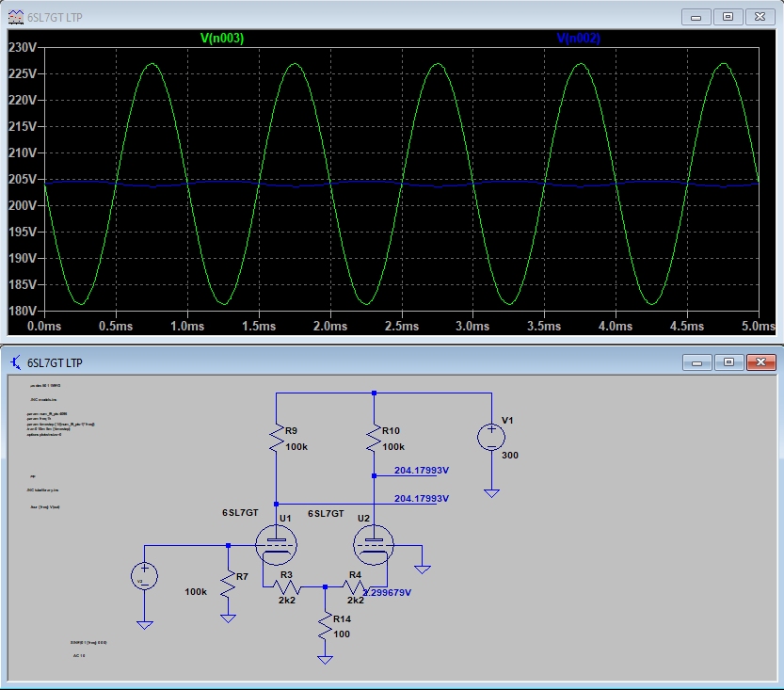
Task: Select resistor R3 symbol
Action: click(x=287, y=587)
